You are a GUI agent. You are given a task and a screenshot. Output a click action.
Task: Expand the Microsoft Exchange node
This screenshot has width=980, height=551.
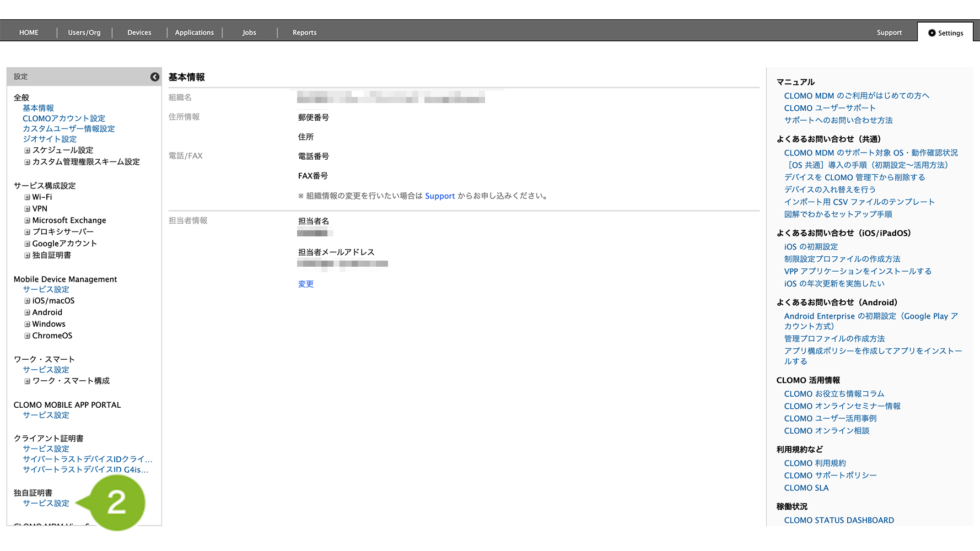tap(27, 220)
